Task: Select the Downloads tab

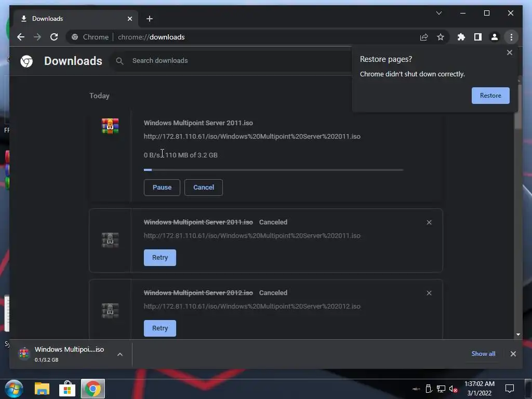Action: pyautogui.click(x=76, y=19)
